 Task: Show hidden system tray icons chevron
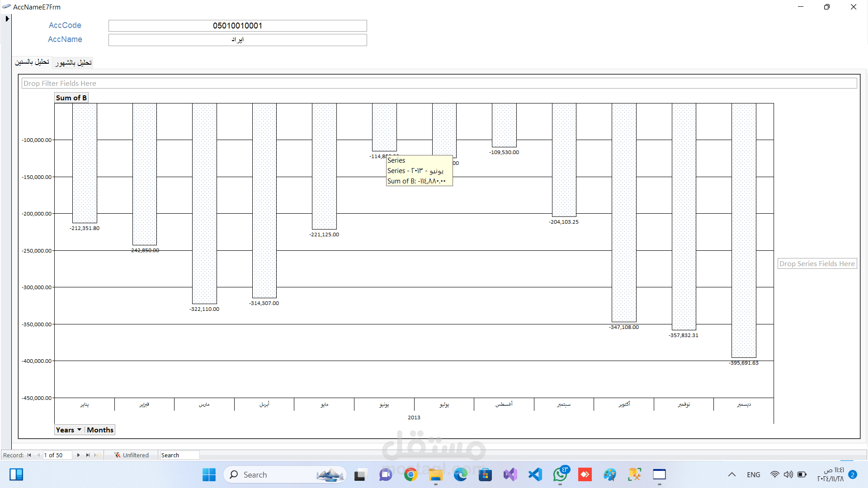[731, 474]
